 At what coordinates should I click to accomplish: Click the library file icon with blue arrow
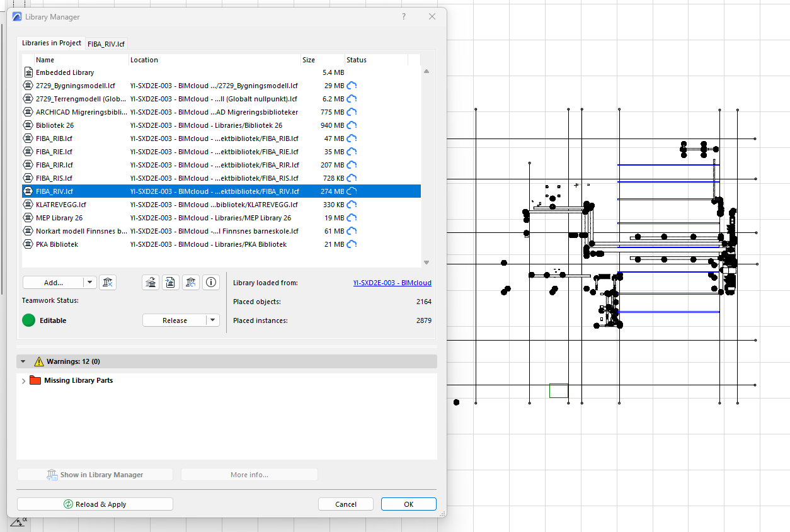(171, 283)
